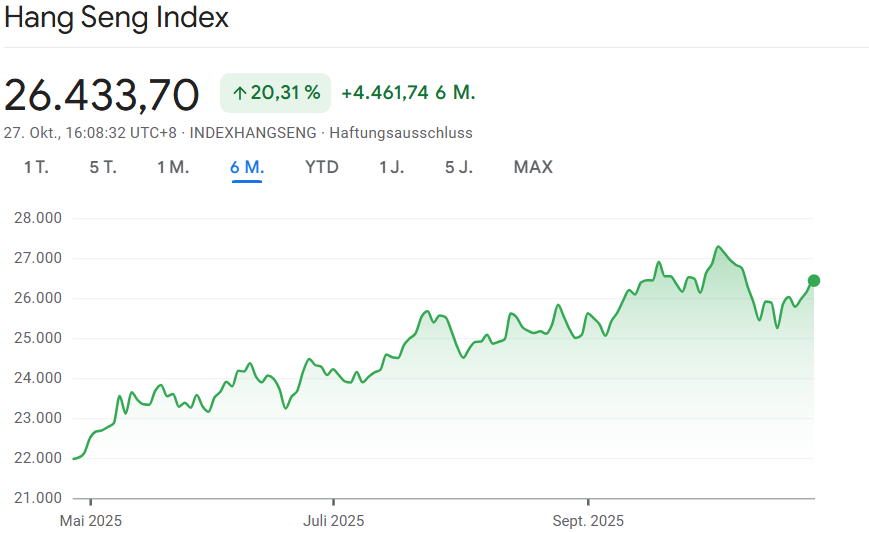
Task: Click the chart's highest peak above 27.000
Action: [718, 246]
